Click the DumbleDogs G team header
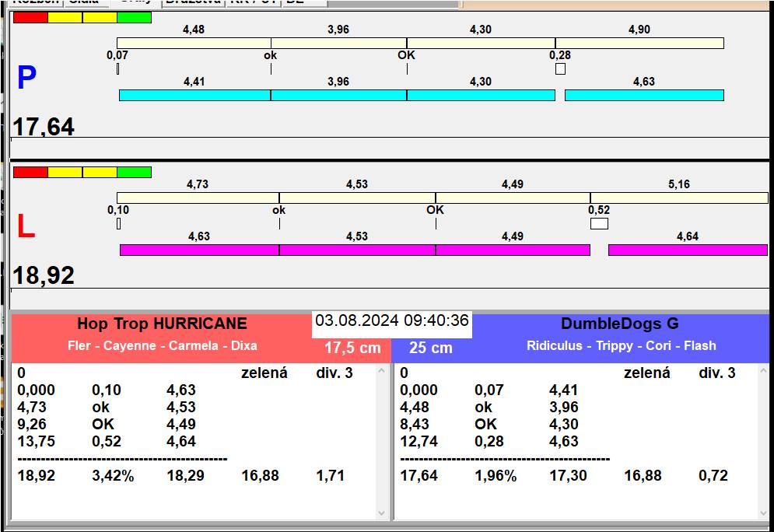The image size is (774, 532). tap(619, 324)
